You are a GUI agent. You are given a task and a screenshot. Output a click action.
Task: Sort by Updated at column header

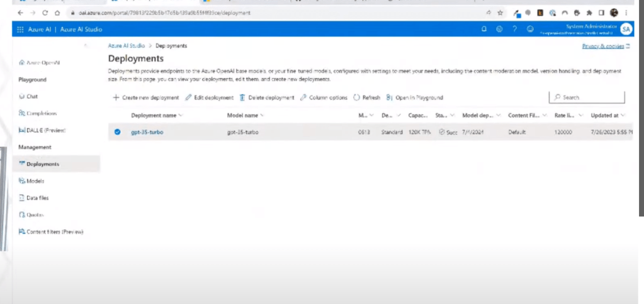coord(608,115)
